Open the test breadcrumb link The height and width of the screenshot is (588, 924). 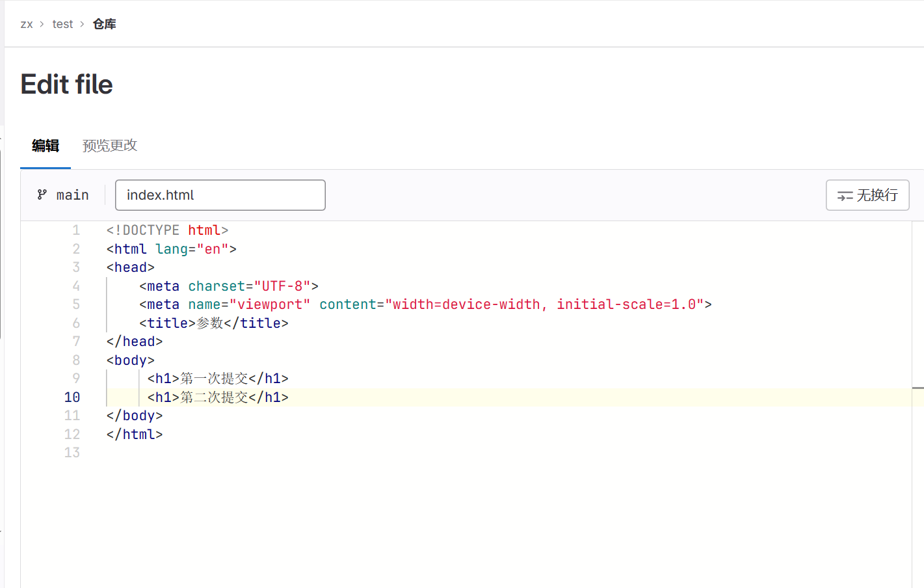(62, 24)
